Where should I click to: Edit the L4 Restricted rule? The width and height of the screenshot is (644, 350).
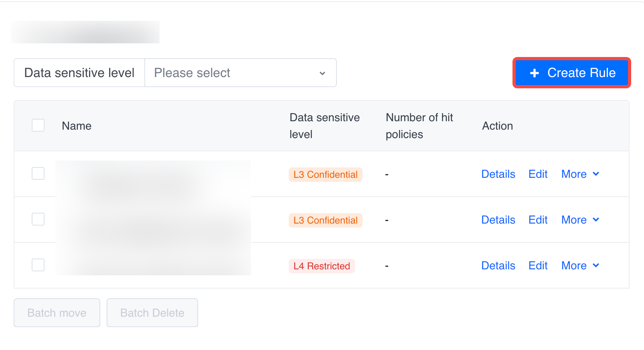click(x=538, y=266)
